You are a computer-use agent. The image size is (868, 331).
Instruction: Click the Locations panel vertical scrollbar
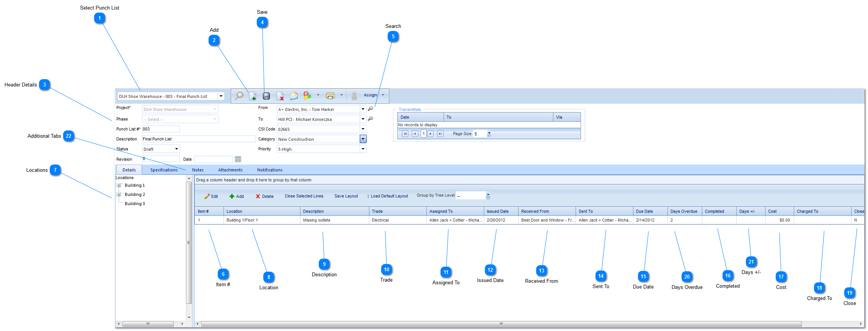click(189, 243)
